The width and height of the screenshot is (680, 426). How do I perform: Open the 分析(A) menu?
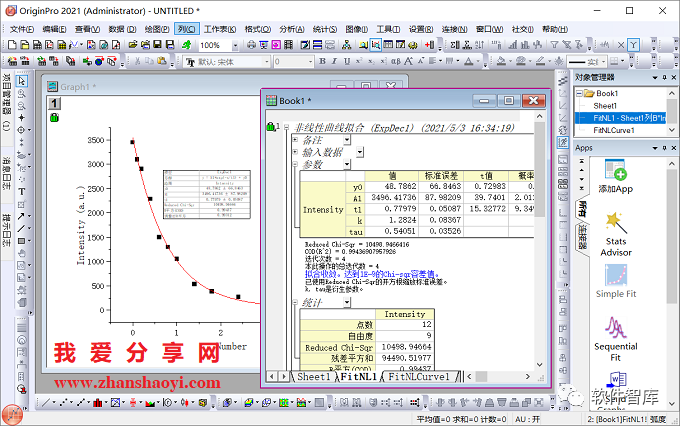click(291, 29)
